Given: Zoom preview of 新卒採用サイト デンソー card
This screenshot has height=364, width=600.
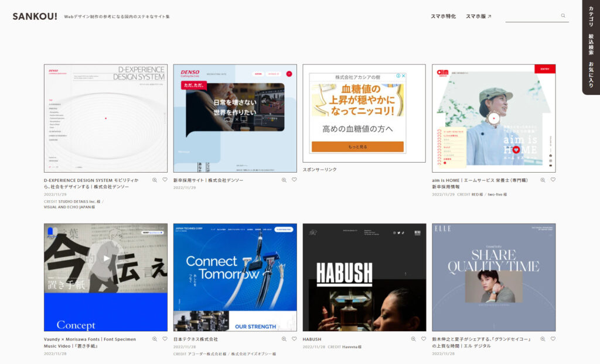Looking at the screenshot, I should pos(284,180).
